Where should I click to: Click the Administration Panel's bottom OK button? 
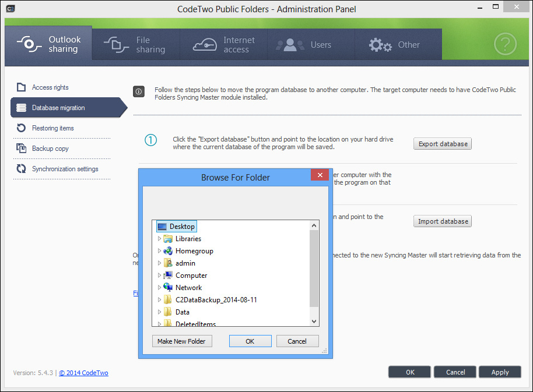409,372
